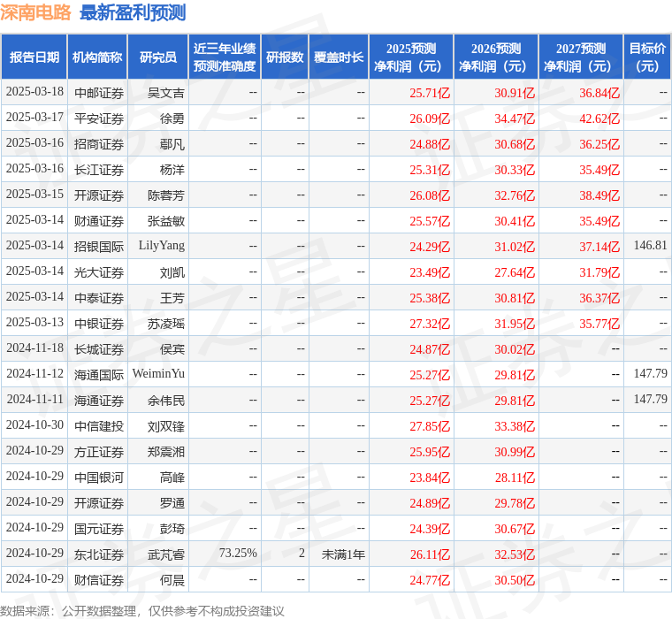Click researcher name 陈蓉芳
The height and width of the screenshot is (619, 672).
(x=166, y=195)
